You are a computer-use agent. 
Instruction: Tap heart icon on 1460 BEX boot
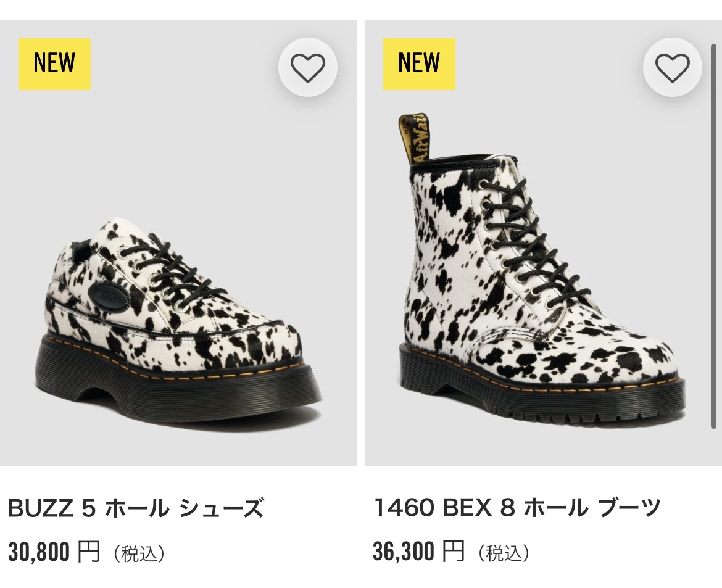point(672,67)
